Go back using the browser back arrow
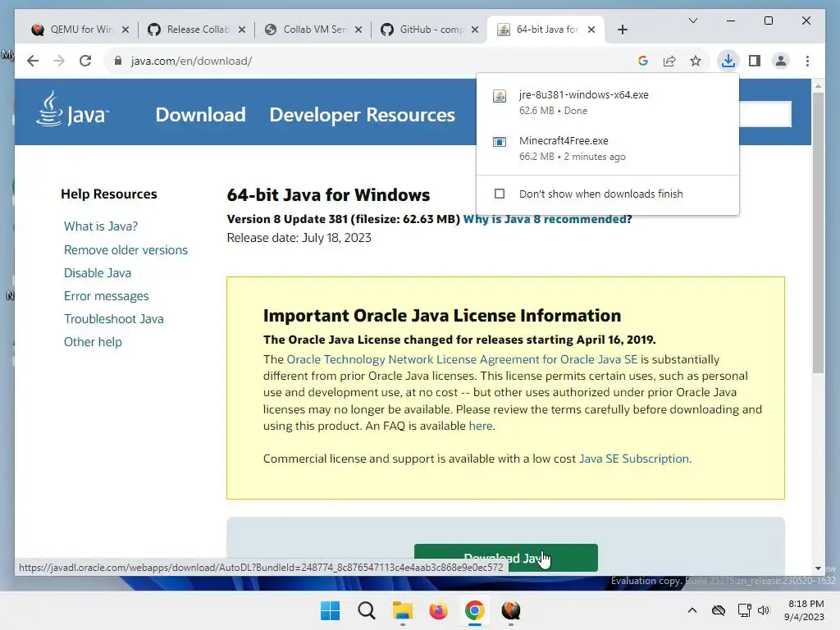Screen dimensions: 840x630 (x=33, y=61)
